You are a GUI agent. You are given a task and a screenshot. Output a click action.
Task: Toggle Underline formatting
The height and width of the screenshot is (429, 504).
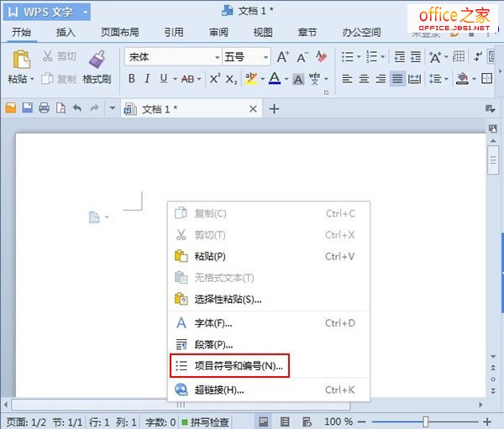tap(164, 78)
